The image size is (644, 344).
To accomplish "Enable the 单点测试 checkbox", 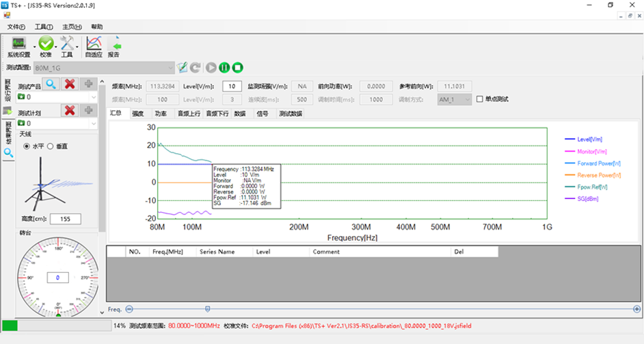I will [480, 99].
